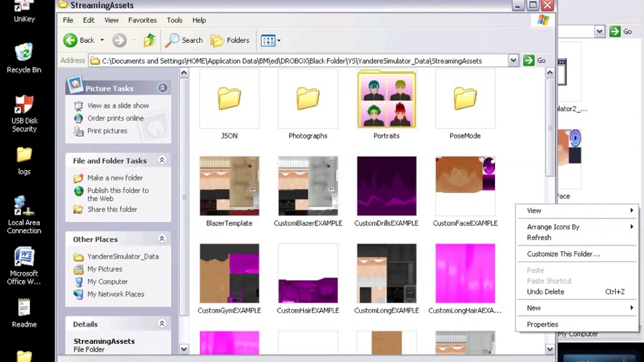Click Publish this folder to the Web
The image size is (644, 362).
click(x=118, y=195)
